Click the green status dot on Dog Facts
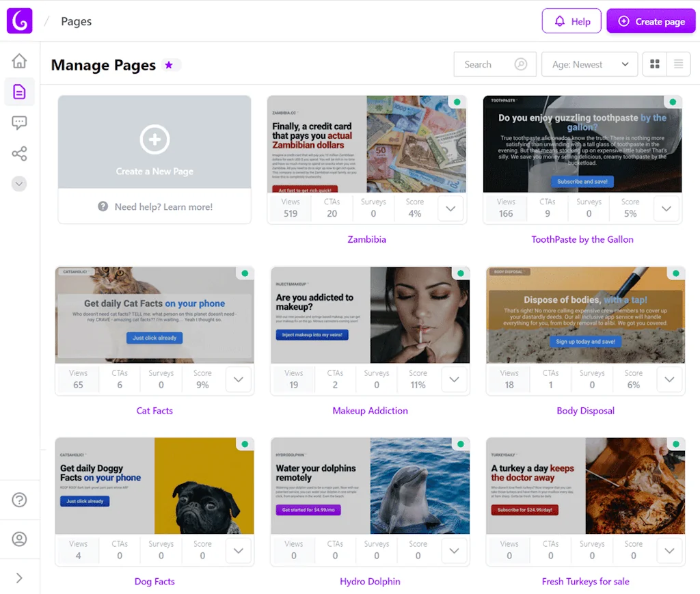700x594 pixels. point(245,444)
